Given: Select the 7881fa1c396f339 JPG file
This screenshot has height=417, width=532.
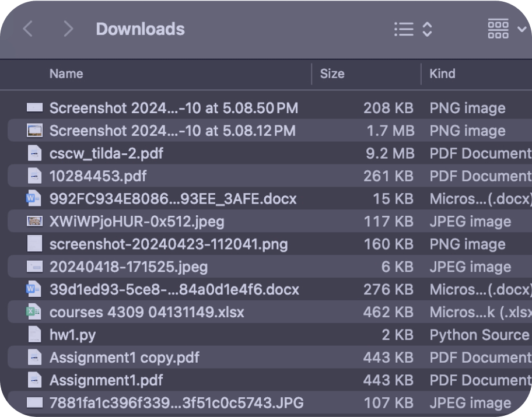Looking at the screenshot, I should click(176, 403).
